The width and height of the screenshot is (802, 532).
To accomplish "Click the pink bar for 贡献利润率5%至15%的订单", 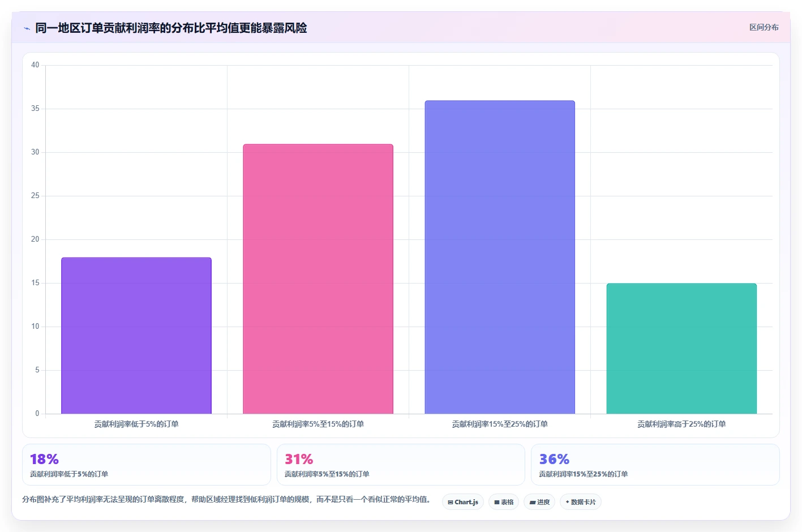I will click(318, 279).
